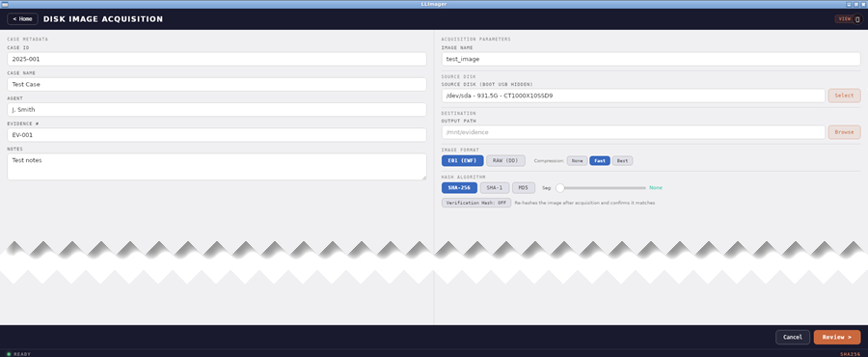
Task: Select MD5 hash algorithm
Action: 523,187
